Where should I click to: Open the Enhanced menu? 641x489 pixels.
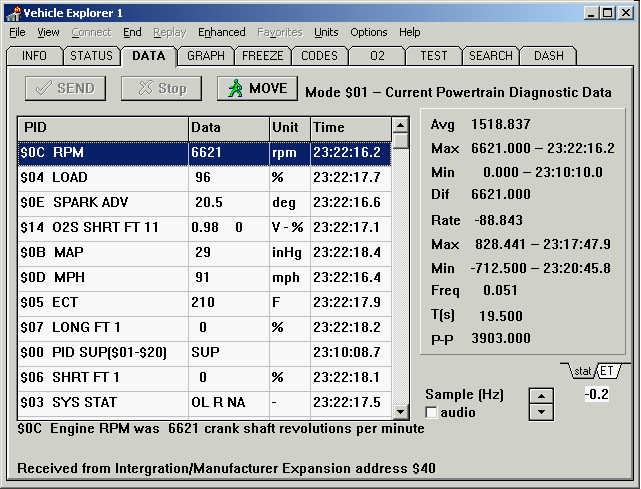222,32
